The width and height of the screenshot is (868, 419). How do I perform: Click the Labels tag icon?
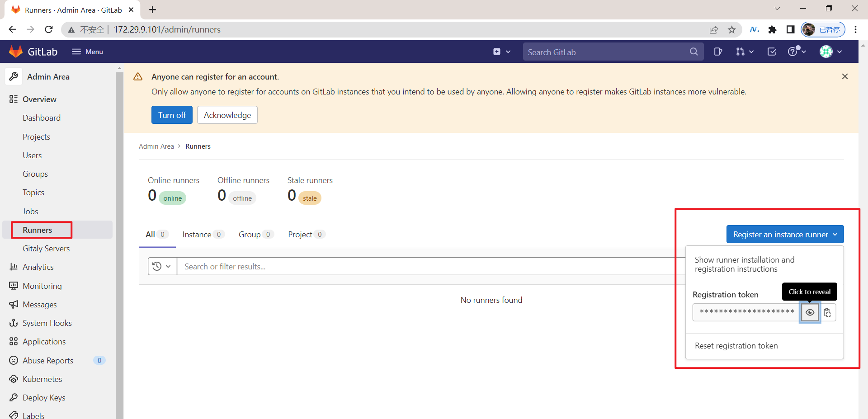point(14,415)
